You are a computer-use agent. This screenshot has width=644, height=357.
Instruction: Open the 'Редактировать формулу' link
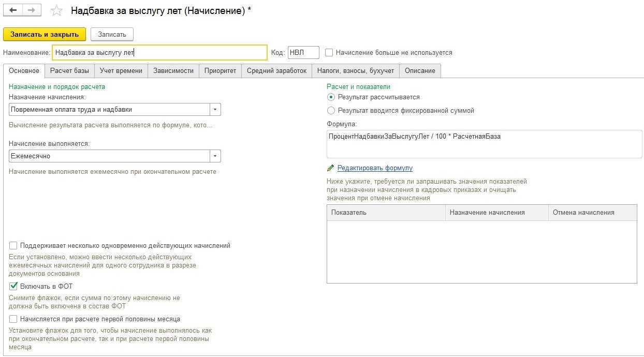click(x=375, y=168)
